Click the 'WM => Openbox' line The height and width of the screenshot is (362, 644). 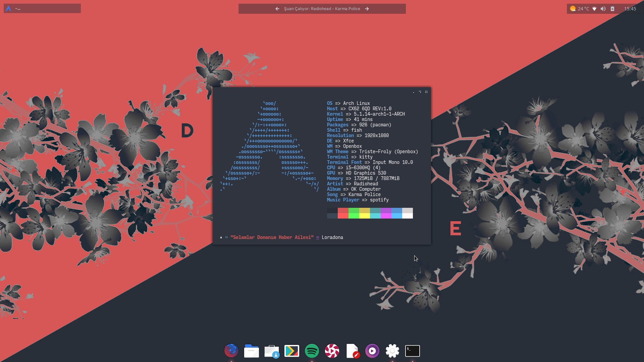[344, 146]
